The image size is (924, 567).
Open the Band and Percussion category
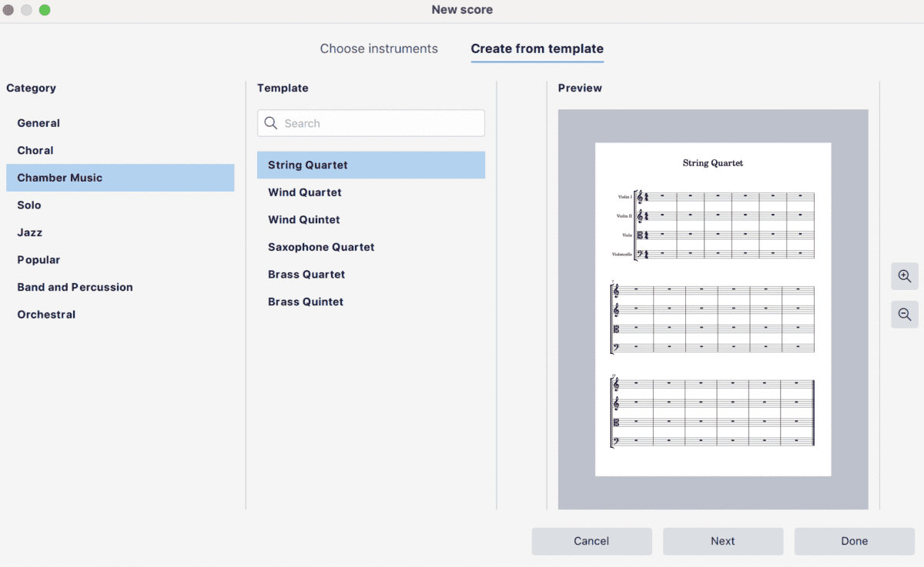click(75, 287)
